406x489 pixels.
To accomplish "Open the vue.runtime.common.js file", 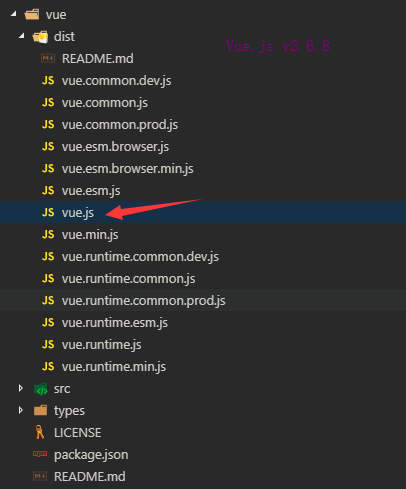I will (129, 279).
